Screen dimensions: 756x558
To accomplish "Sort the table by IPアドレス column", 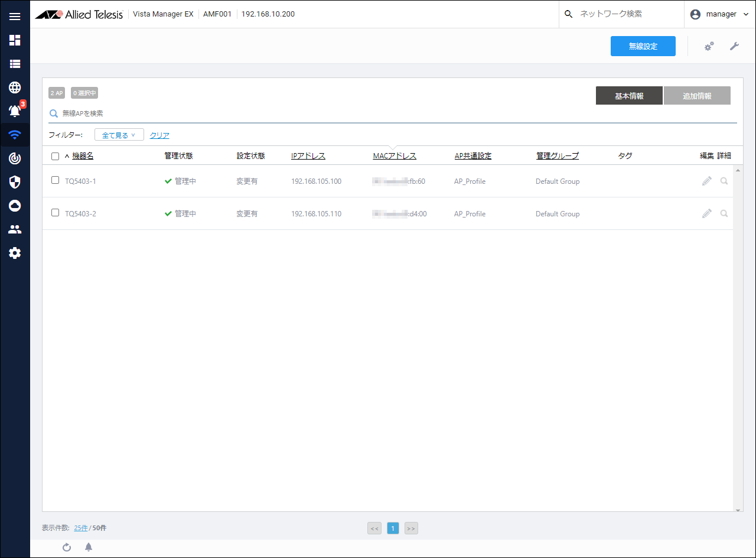I will click(308, 156).
